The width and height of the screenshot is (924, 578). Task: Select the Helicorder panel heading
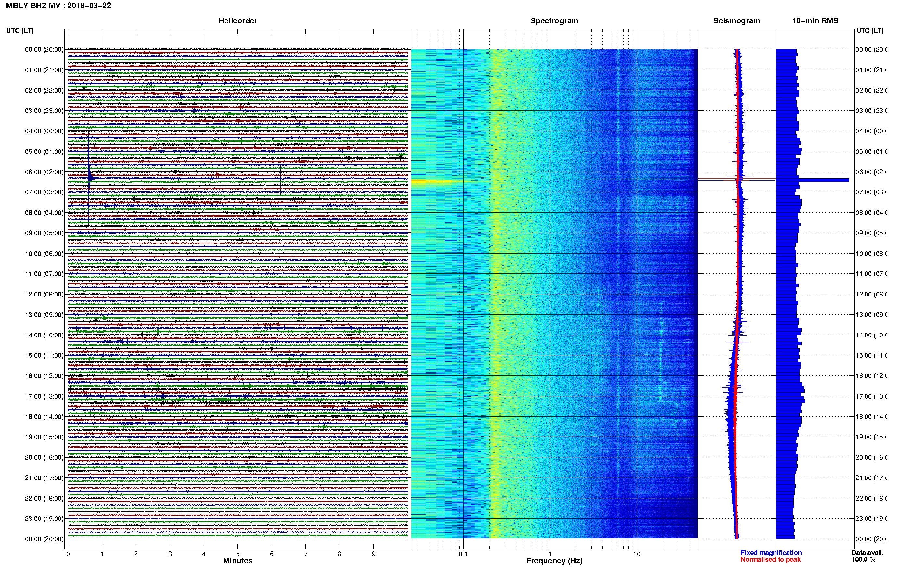[x=237, y=21]
